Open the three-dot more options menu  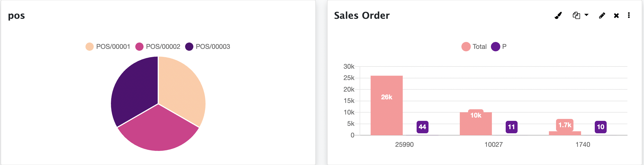[629, 15]
